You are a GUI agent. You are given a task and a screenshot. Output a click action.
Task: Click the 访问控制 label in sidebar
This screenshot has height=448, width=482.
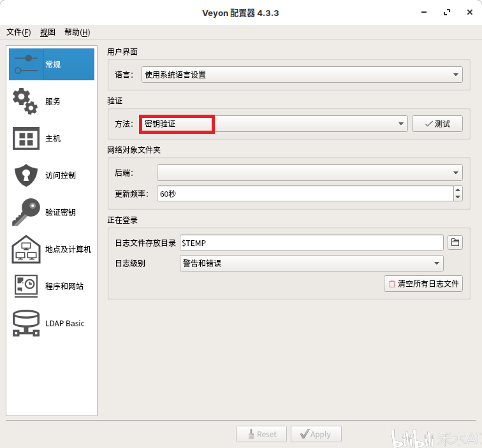click(x=61, y=175)
